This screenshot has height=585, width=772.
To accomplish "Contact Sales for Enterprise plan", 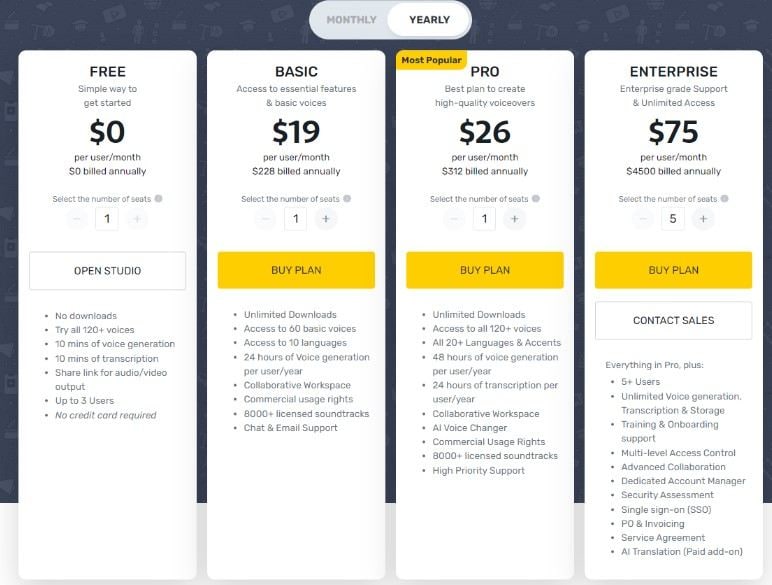I will point(673,321).
